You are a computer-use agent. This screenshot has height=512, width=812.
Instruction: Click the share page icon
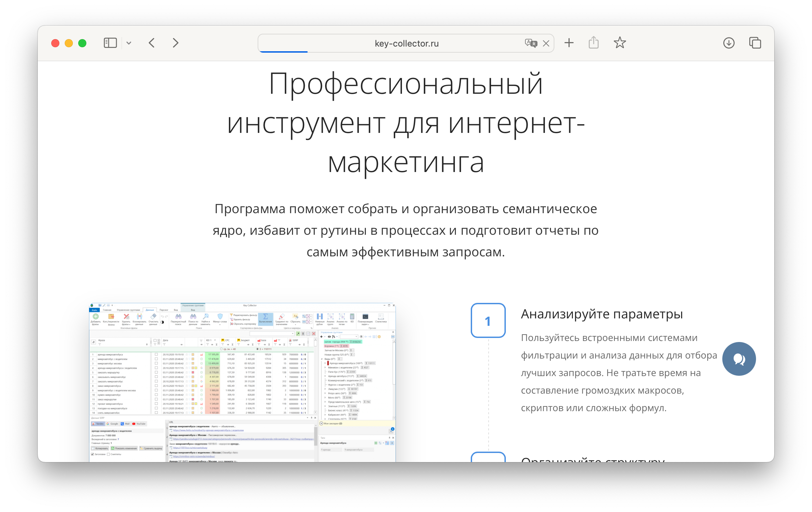(593, 43)
